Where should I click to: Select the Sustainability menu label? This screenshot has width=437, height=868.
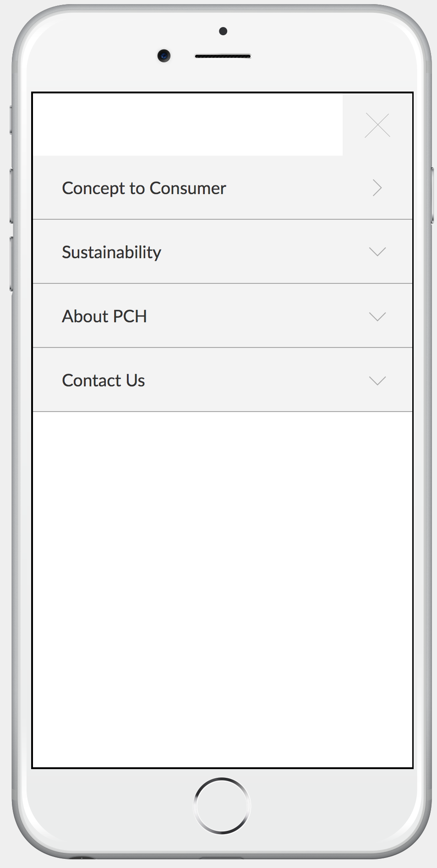[111, 252]
